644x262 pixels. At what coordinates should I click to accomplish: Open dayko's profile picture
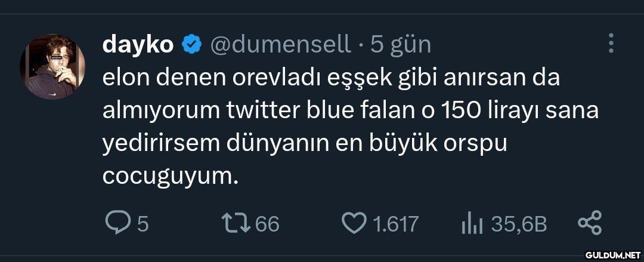52,66
